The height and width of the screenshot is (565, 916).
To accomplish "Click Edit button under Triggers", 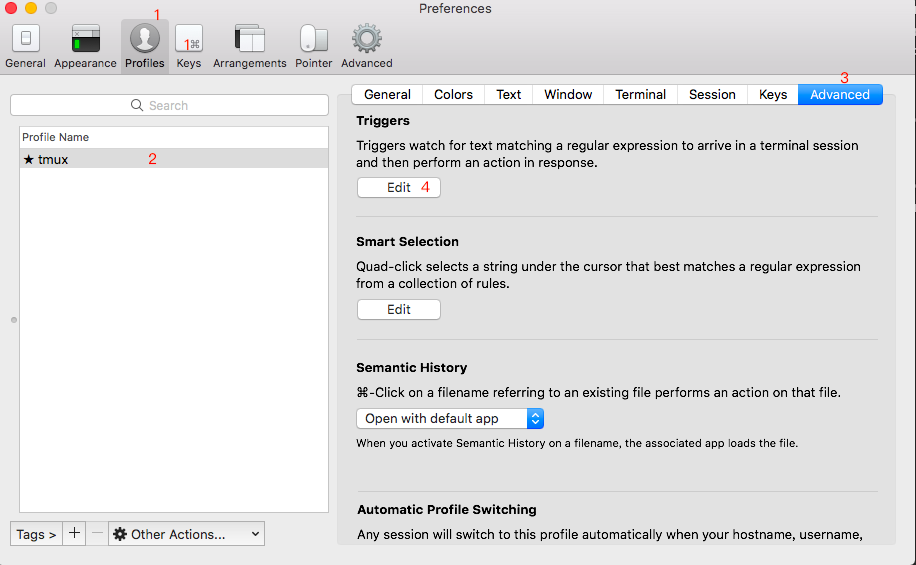I will (398, 188).
